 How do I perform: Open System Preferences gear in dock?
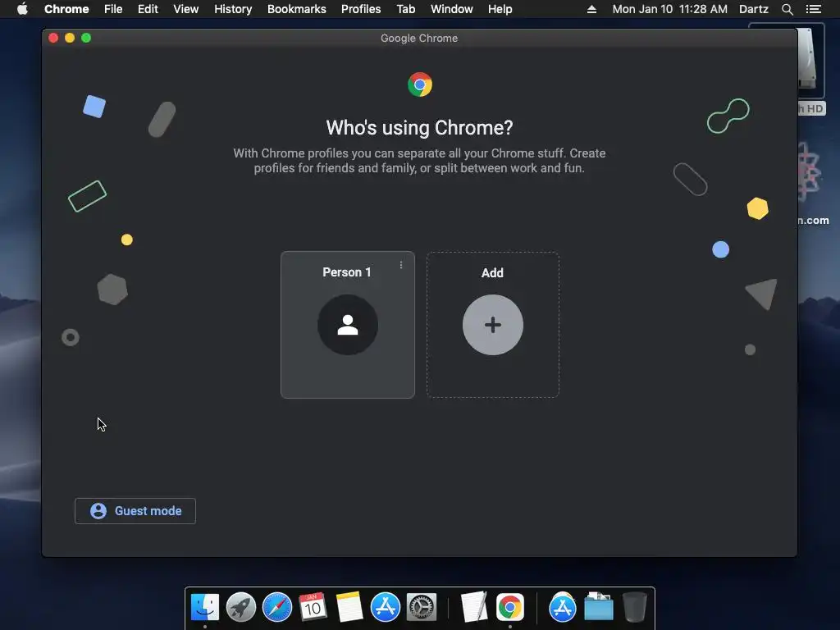pyautogui.click(x=422, y=608)
